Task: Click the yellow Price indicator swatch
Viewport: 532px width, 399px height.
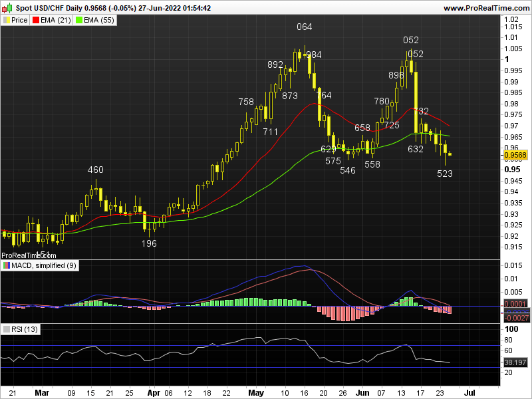Action: tap(8, 20)
